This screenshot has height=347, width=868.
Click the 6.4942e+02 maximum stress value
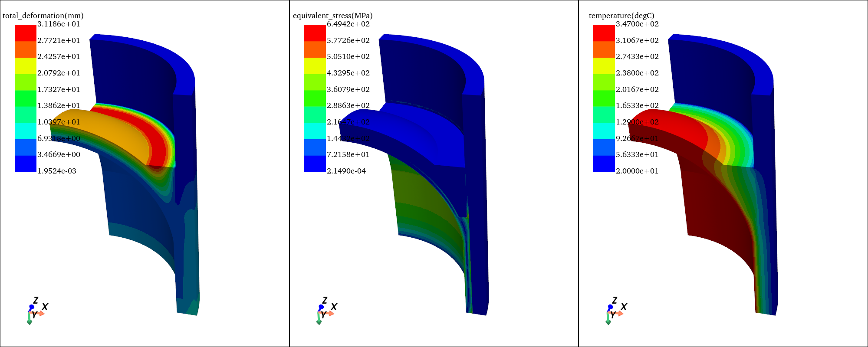tap(348, 24)
